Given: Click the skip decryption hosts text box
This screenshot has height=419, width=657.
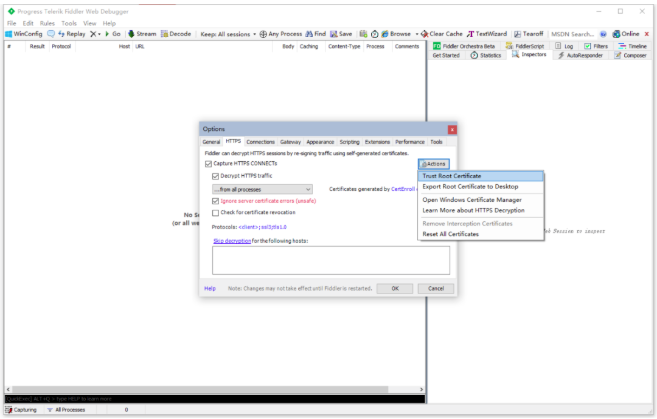Looking at the screenshot, I should [x=331, y=260].
